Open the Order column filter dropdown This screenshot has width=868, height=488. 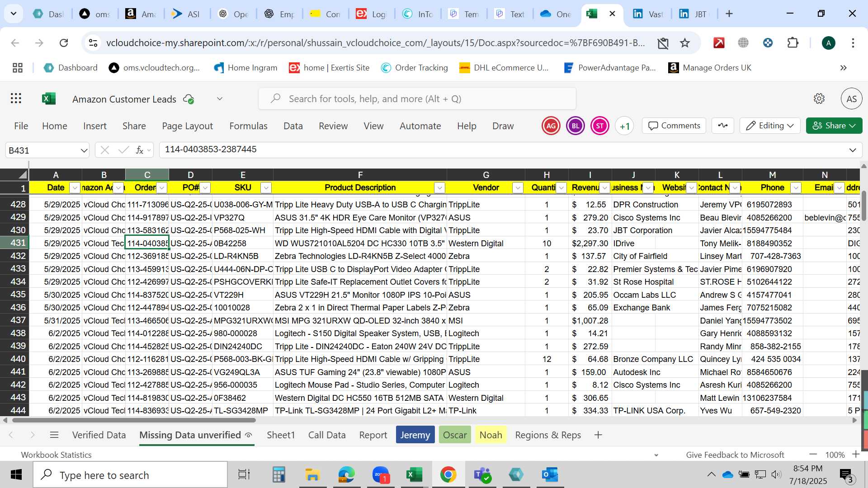(x=162, y=188)
